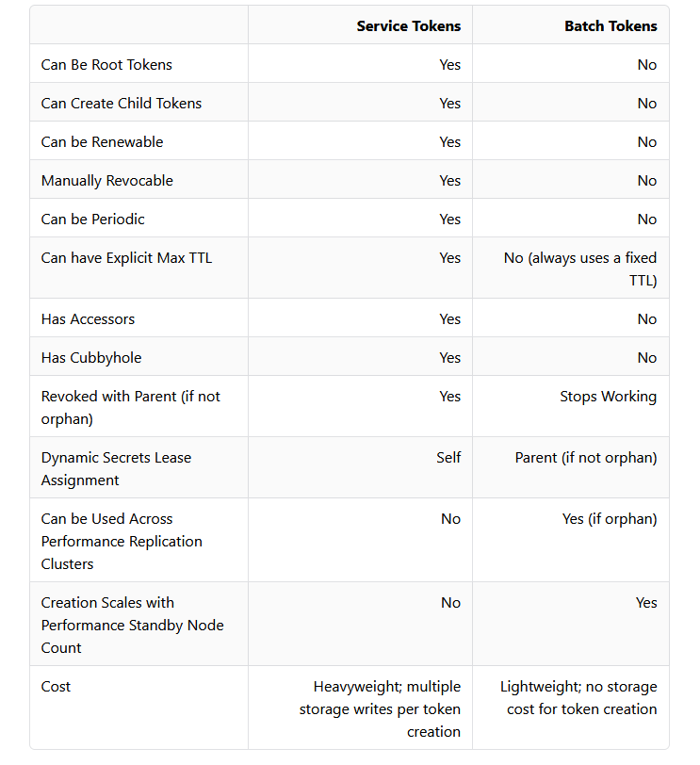This screenshot has height=765, width=700.
Task: Click 'Revoked with Parent (if not orphan)' label
Action: point(130,407)
